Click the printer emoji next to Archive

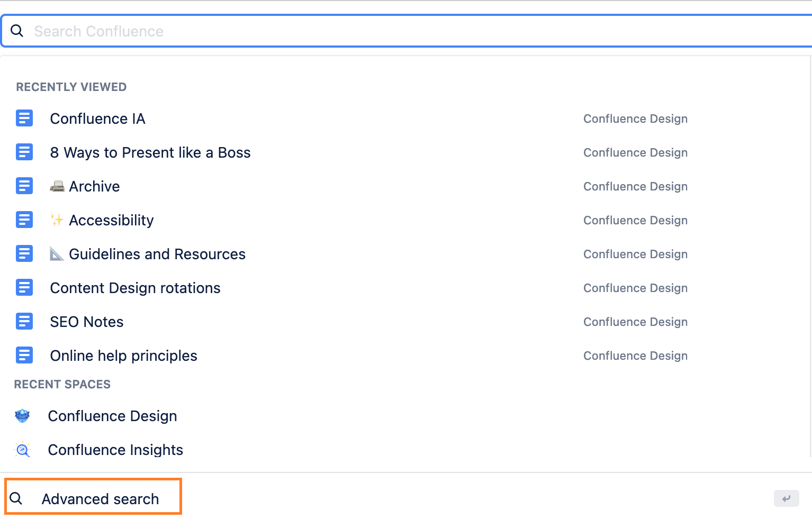[57, 186]
